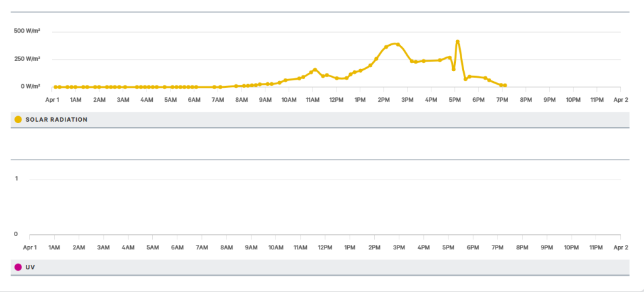Screen dimensions: 644x292
Task: Click the 6AM tick label on UV chart
Action: [x=177, y=247]
